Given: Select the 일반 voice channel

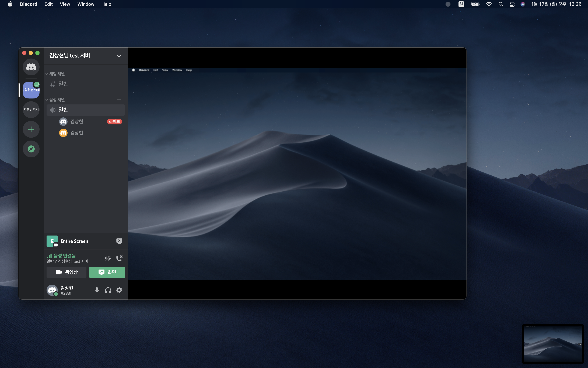Looking at the screenshot, I should tap(86, 110).
